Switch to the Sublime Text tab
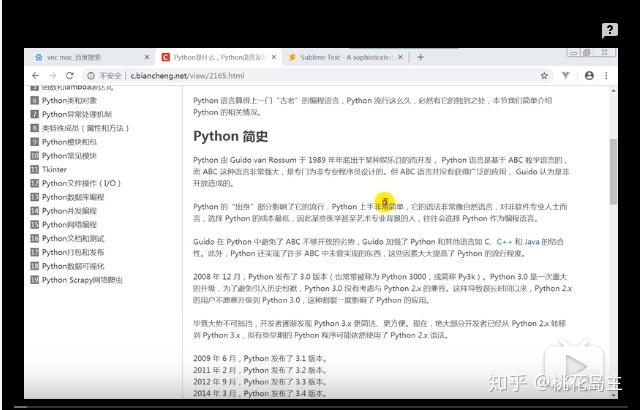The height and width of the screenshot is (410, 640). pyautogui.click(x=344, y=58)
